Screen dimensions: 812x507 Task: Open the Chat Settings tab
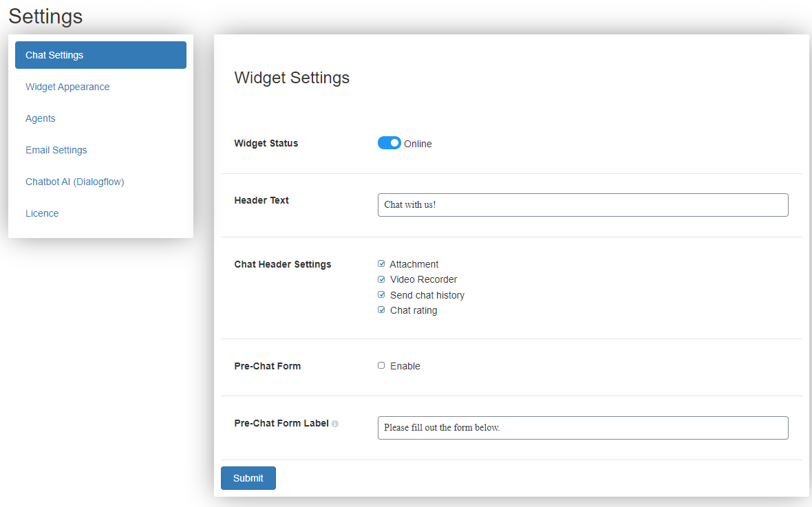(x=100, y=55)
